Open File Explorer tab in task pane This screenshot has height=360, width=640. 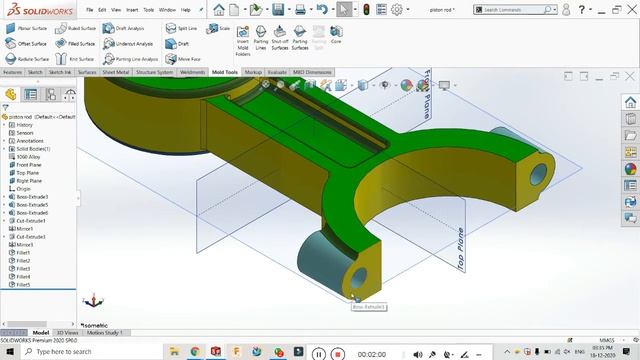pyautogui.click(x=630, y=136)
